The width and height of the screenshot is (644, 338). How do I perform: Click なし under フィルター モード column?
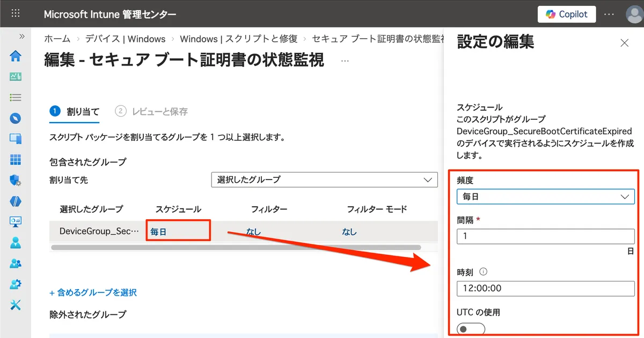pos(349,232)
